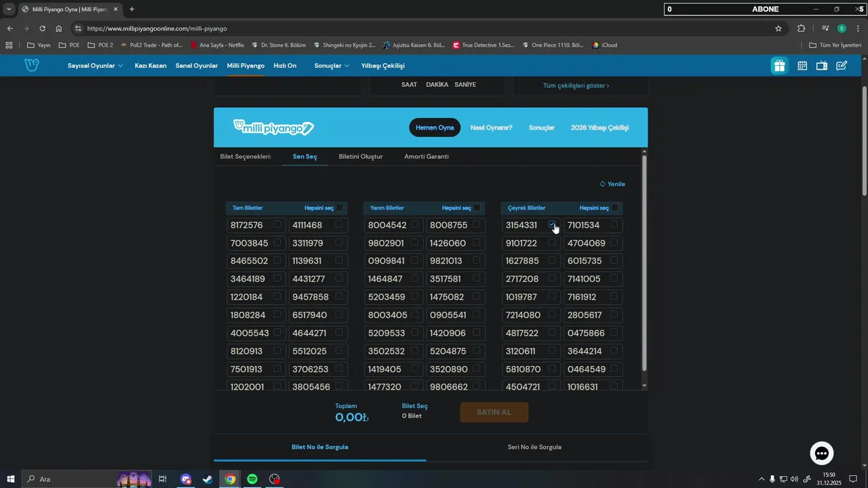Show hidden system tray icons

pyautogui.click(x=761, y=479)
